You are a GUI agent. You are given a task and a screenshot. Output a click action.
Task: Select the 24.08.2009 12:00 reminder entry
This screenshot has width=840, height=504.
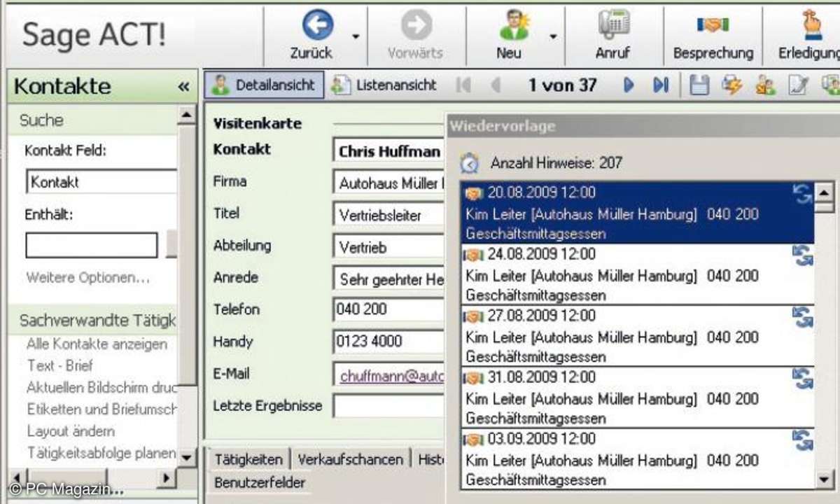(638, 274)
